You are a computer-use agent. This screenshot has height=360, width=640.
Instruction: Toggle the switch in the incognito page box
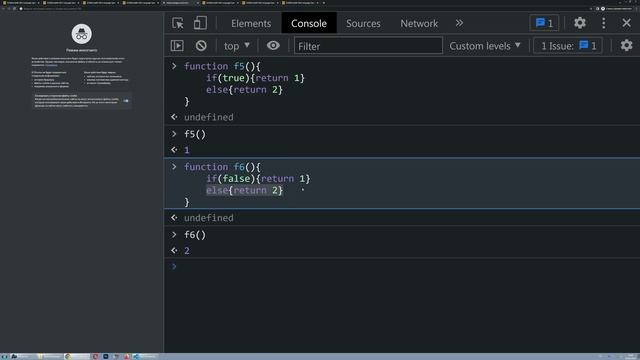tap(126, 100)
